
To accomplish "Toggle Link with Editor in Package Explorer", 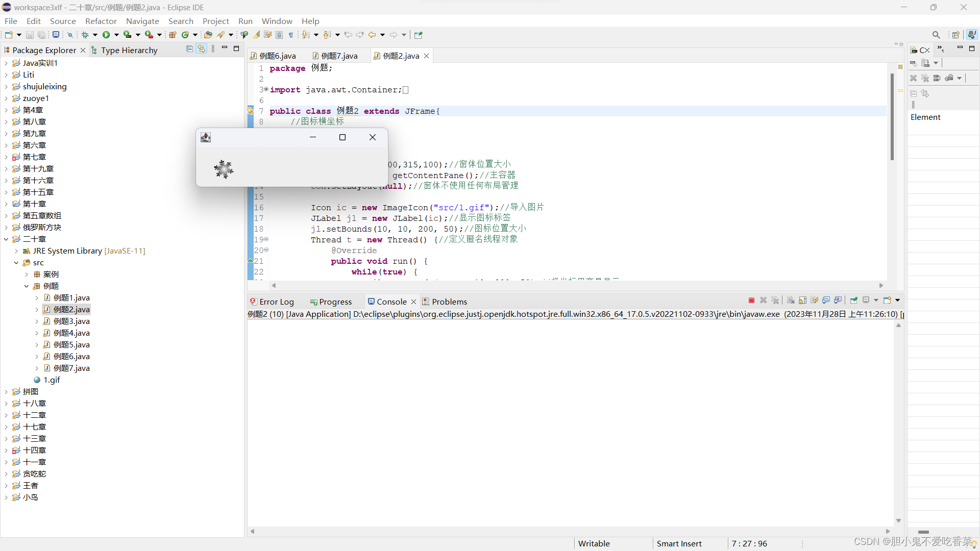I will coord(202,49).
